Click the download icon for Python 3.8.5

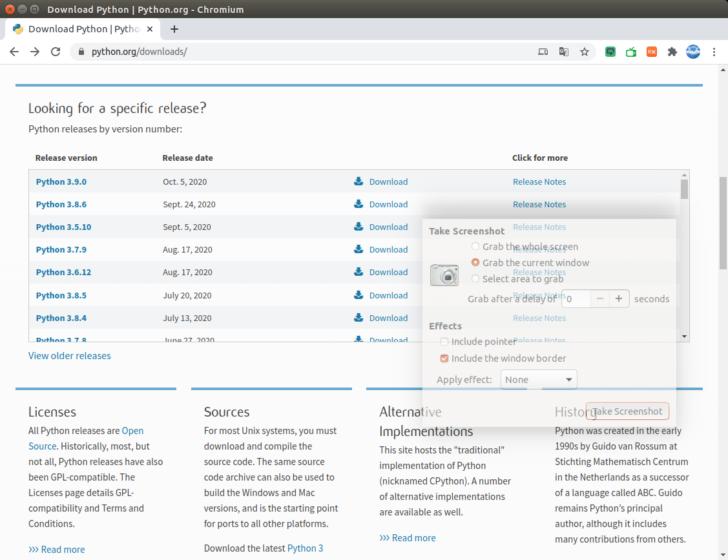359,295
